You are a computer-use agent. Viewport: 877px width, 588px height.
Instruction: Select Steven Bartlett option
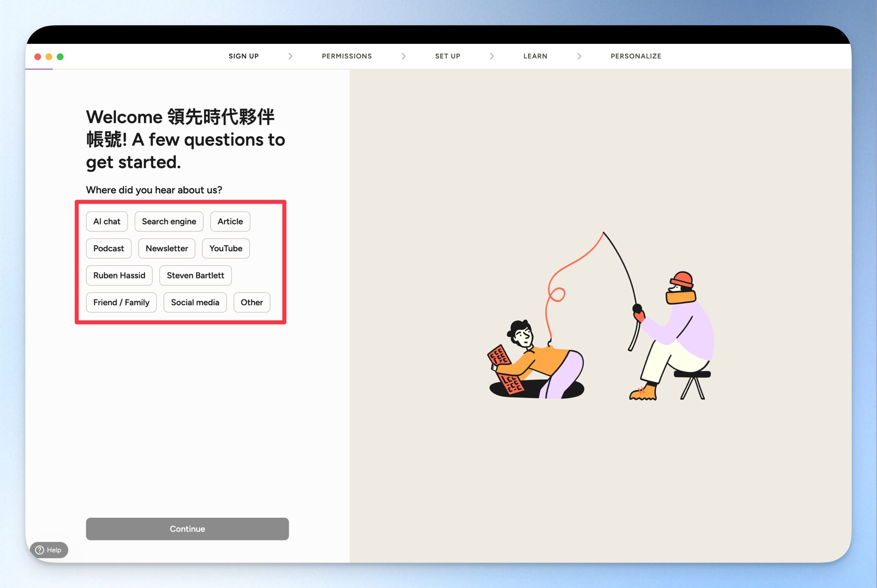[x=195, y=276]
